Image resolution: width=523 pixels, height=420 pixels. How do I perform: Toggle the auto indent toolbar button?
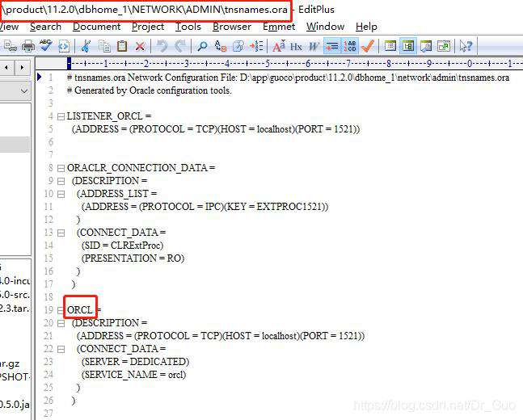[x=332, y=46]
